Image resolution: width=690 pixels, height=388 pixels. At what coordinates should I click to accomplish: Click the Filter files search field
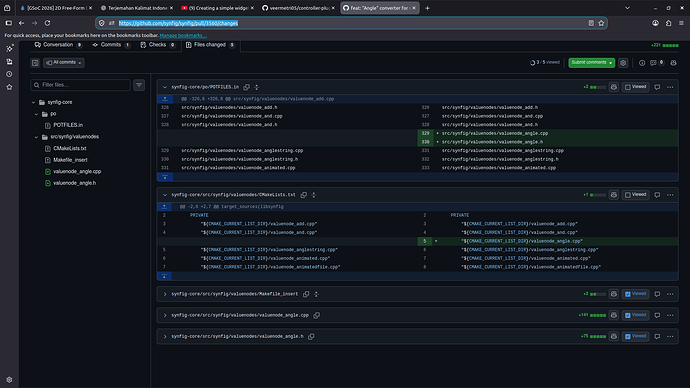click(81, 85)
